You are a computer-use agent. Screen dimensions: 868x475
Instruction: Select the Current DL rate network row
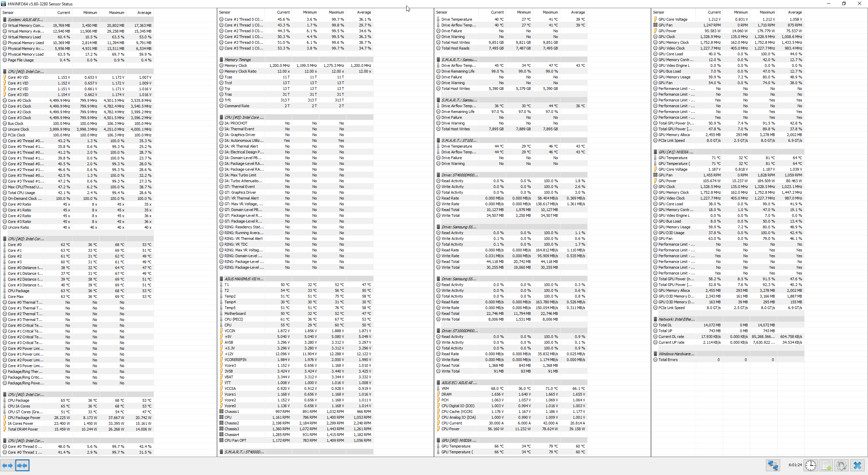coord(671,337)
